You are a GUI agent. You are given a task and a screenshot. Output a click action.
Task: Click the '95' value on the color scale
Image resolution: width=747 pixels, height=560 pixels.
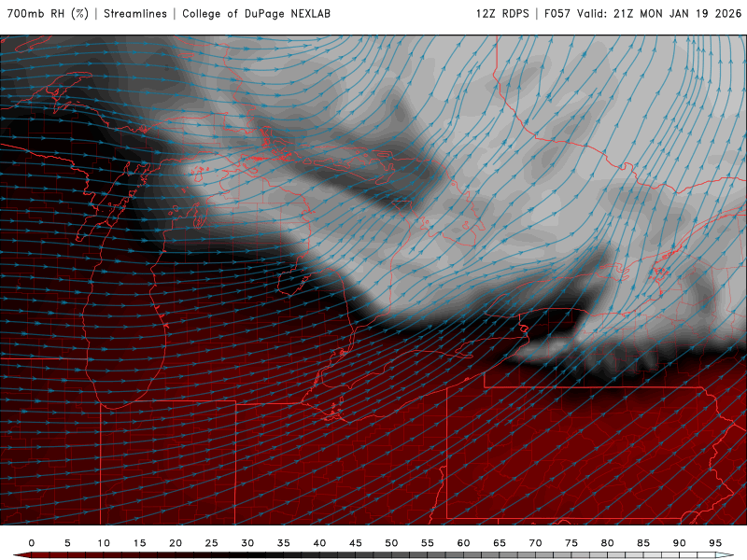tap(715, 543)
